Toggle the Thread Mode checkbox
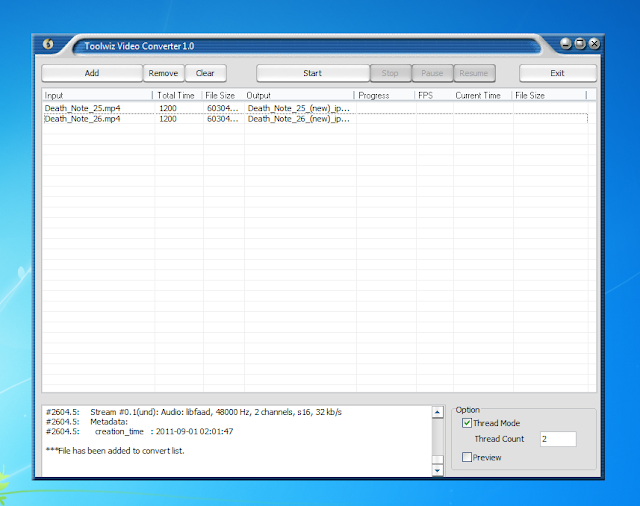 467,423
